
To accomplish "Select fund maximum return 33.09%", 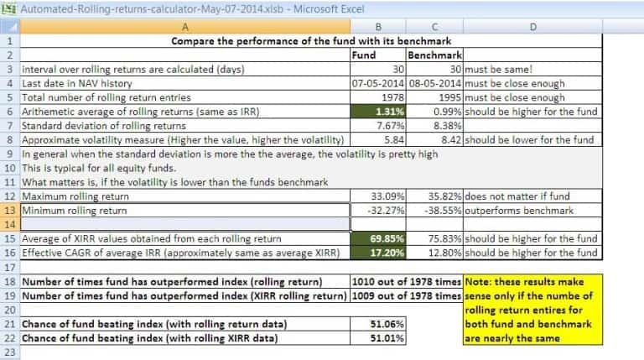I will click(x=378, y=196).
